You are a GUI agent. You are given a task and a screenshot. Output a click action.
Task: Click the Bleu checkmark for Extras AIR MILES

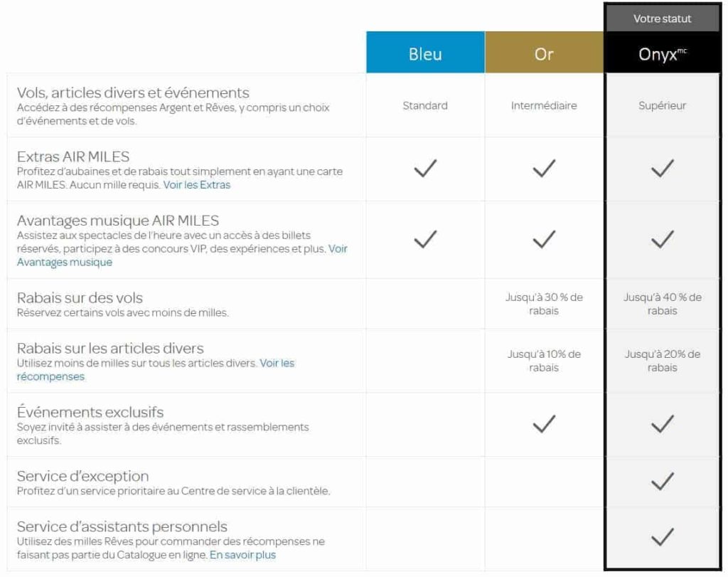pos(425,169)
